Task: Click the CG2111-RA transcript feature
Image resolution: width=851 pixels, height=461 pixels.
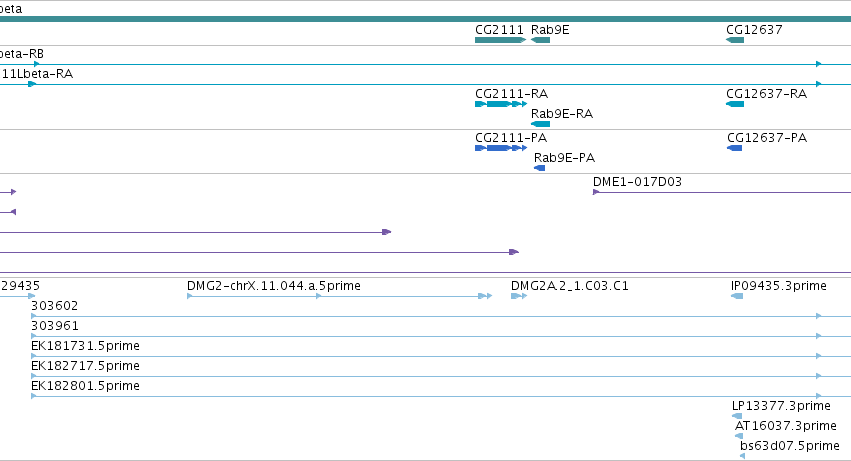Action: coord(501,104)
